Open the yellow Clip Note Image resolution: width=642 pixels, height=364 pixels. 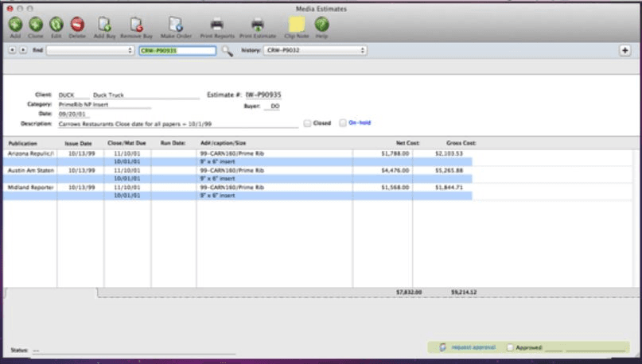coord(296,25)
